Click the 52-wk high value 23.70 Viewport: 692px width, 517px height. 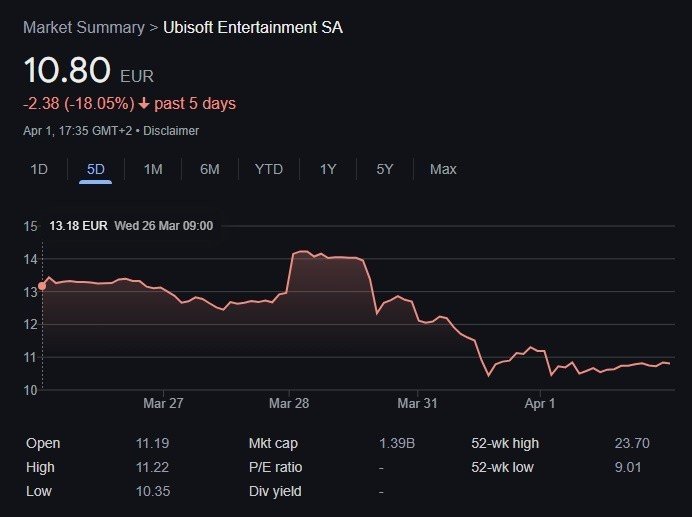(632, 443)
